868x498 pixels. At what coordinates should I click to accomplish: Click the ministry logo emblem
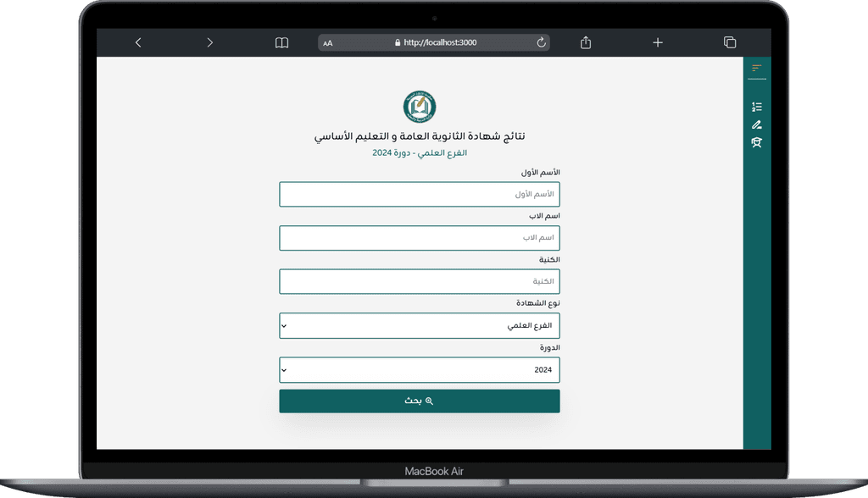[x=420, y=107]
